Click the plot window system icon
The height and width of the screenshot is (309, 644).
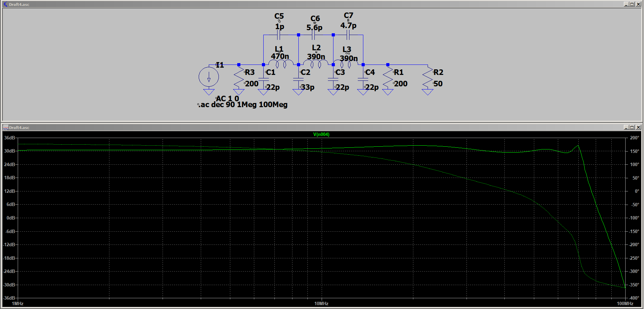(x=5, y=127)
